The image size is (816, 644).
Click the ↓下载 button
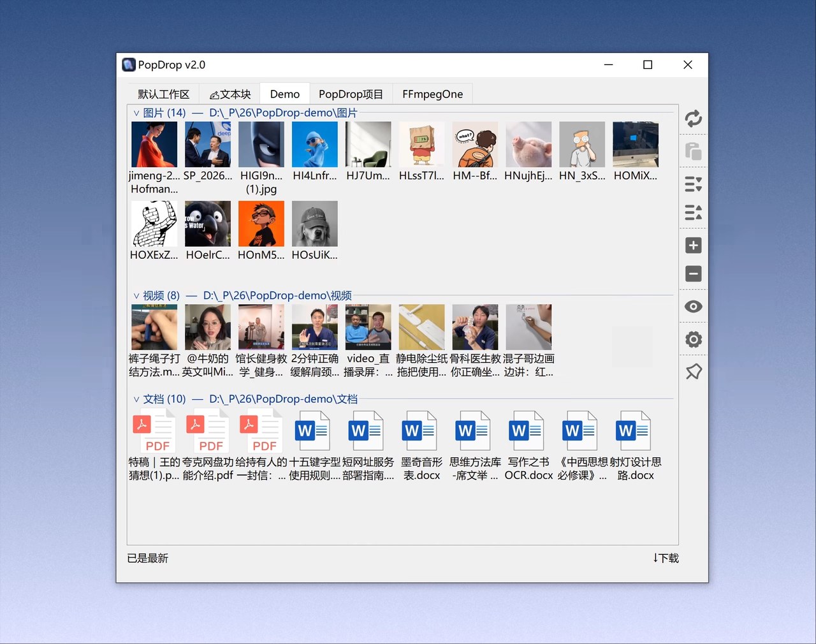666,558
